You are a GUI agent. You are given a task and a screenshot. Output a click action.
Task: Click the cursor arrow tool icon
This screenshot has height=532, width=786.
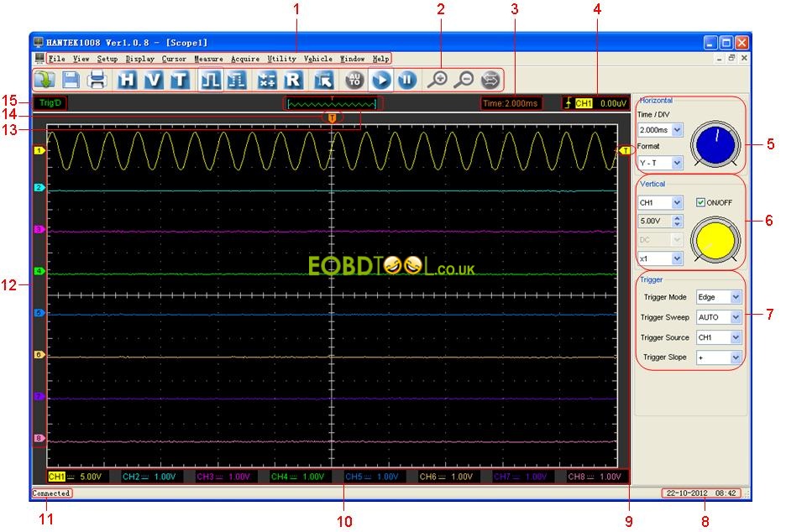point(324,80)
